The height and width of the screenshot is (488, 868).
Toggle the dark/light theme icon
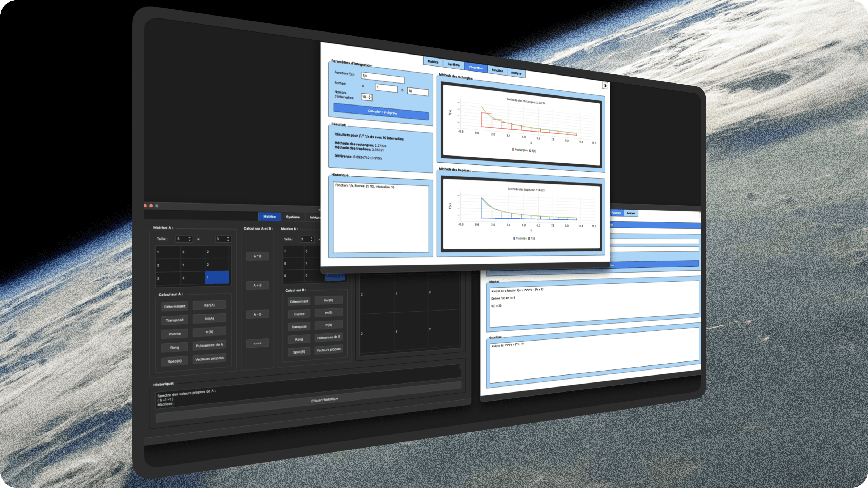(x=605, y=86)
